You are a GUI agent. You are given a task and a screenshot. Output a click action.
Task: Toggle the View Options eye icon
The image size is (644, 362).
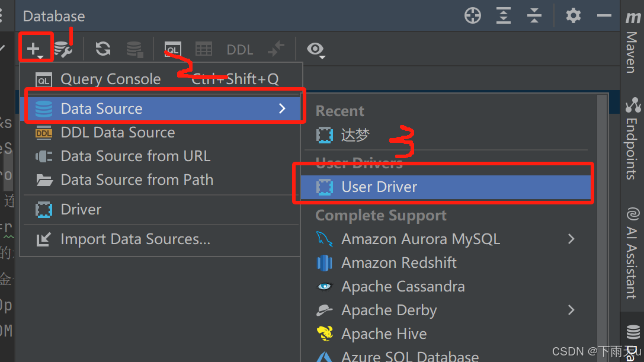pyautogui.click(x=316, y=50)
